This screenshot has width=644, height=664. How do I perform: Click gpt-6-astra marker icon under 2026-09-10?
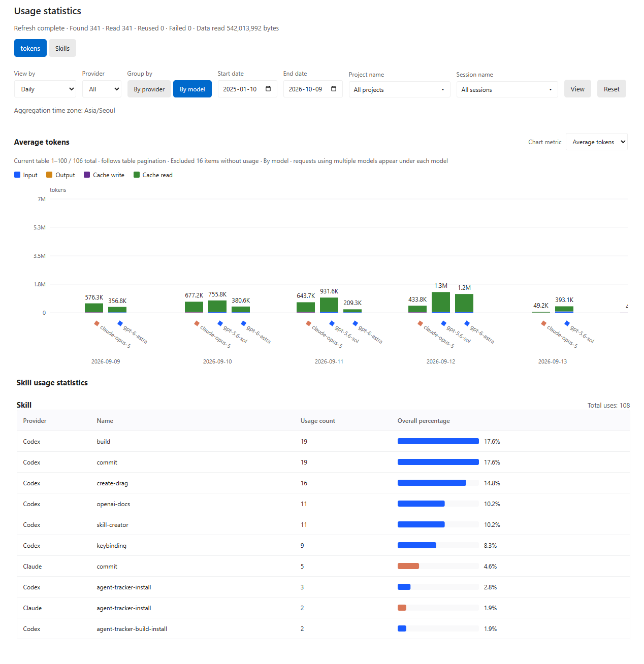(243, 323)
